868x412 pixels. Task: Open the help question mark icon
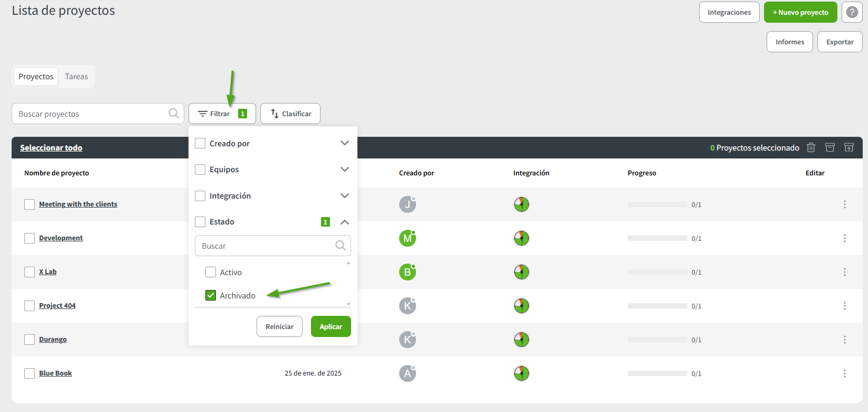click(852, 12)
